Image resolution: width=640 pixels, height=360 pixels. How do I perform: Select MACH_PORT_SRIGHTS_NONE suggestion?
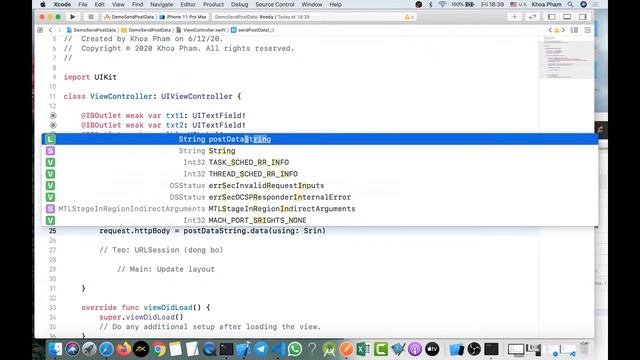320,220
